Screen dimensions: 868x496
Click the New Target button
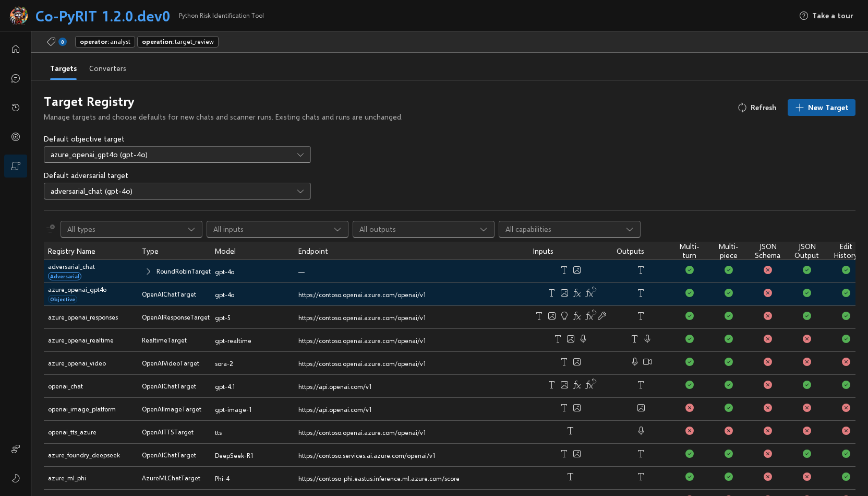(822, 108)
